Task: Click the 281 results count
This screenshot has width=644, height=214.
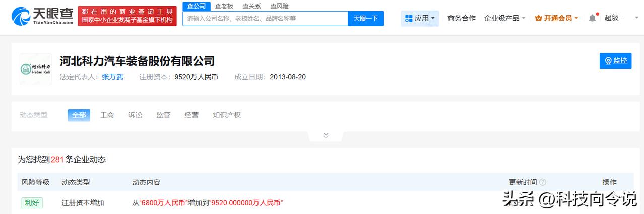Action: tap(57, 160)
